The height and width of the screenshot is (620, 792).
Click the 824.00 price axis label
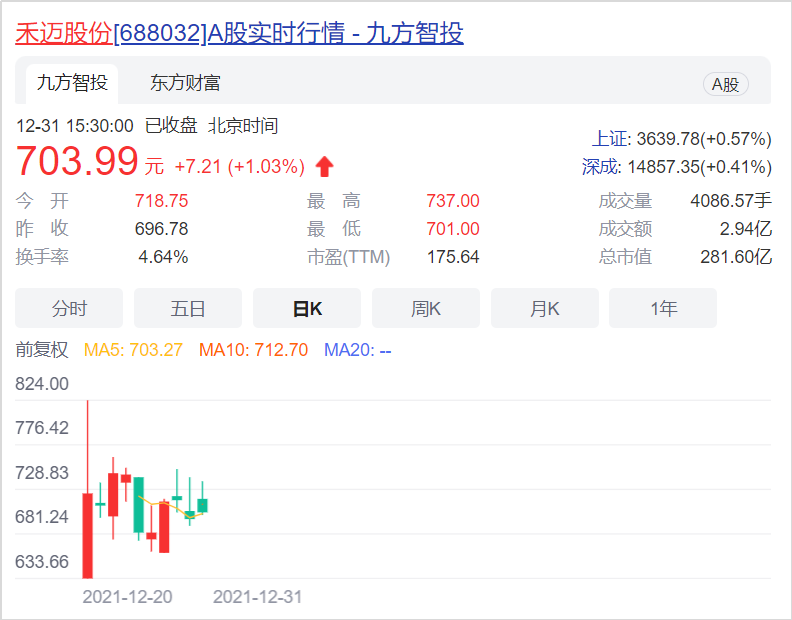42,384
